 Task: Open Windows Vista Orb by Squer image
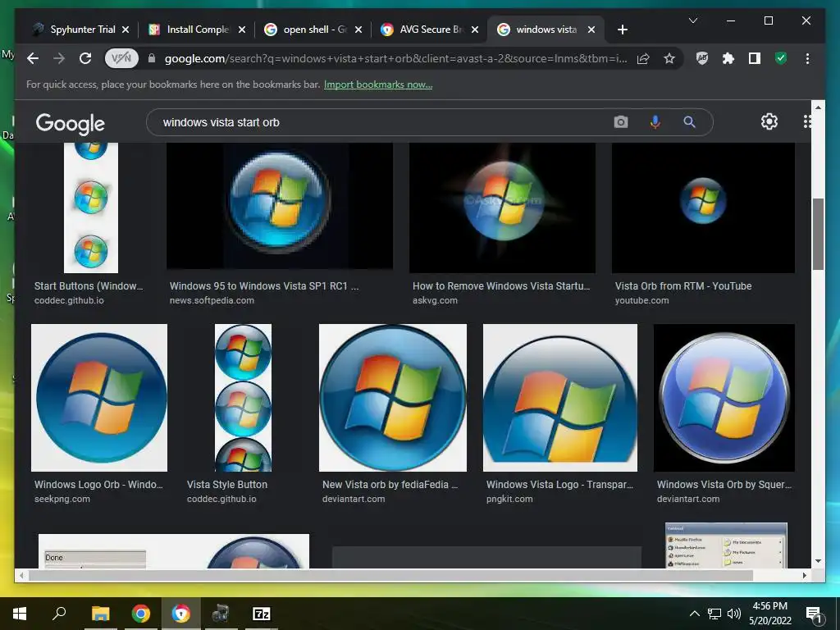click(x=724, y=398)
